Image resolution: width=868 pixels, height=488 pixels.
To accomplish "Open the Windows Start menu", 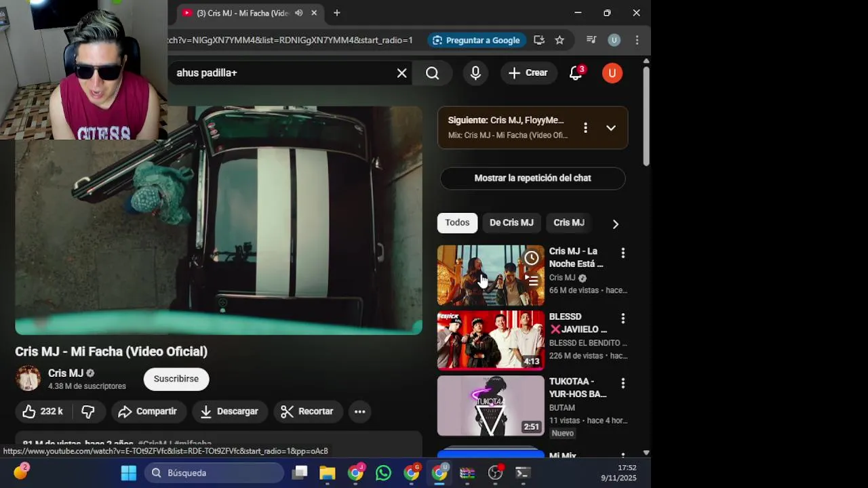I will [x=129, y=473].
